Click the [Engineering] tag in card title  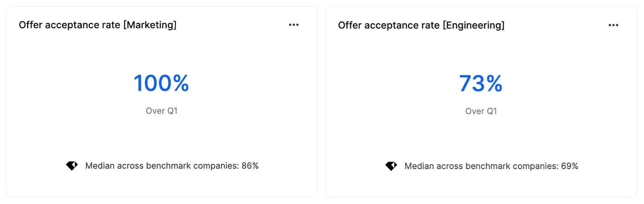473,25
